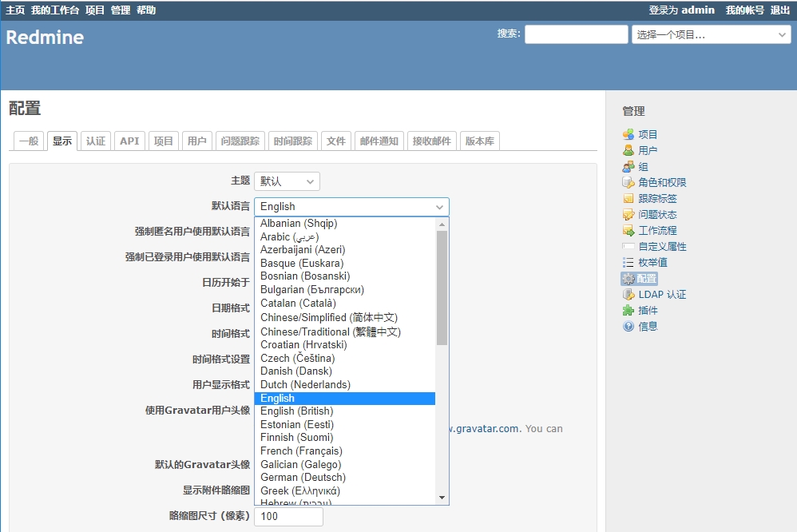Click the 枚举值 list icon
This screenshot has width=797, height=532.
click(x=628, y=263)
